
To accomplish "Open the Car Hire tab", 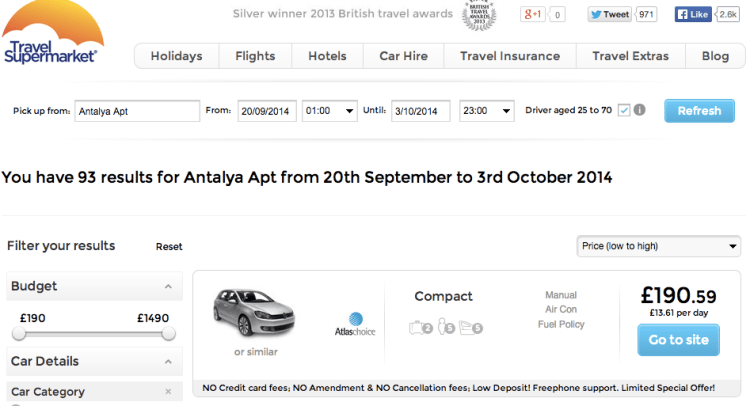I will 404,56.
